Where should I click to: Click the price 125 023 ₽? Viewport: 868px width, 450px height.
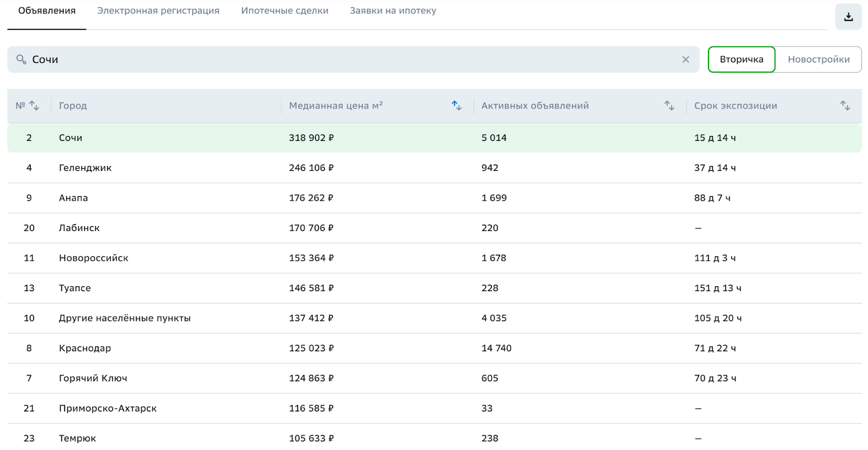[311, 348]
